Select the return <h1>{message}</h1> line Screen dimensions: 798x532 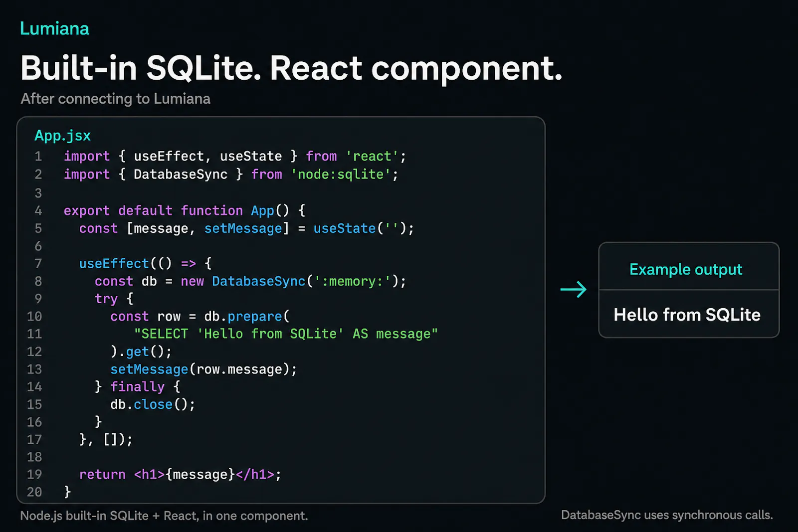180,475
